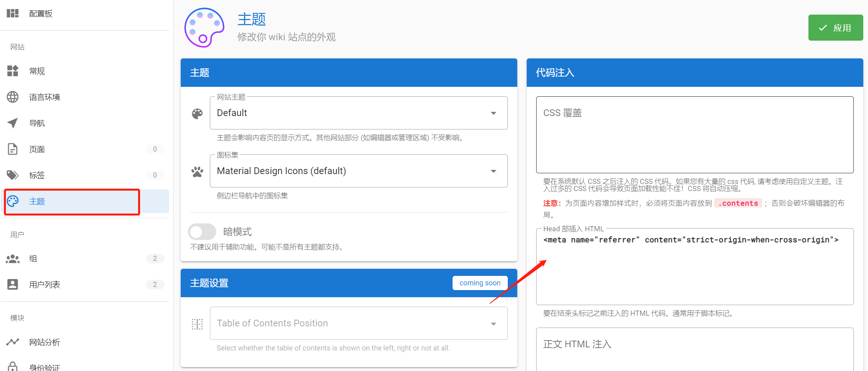
Task: Click the palette icon left of 网站主题 field
Action: pyautogui.click(x=197, y=114)
